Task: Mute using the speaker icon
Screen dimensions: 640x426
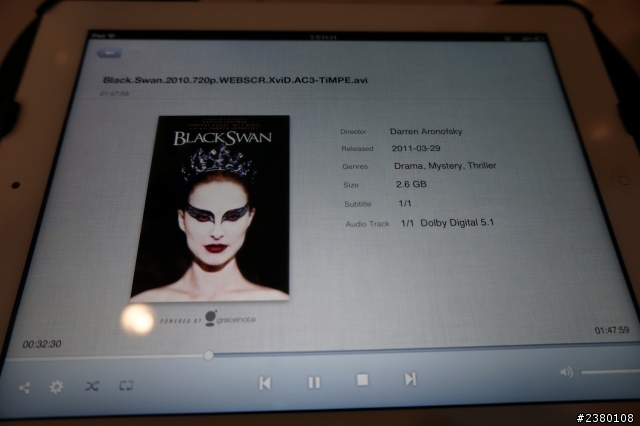Action: coord(566,372)
